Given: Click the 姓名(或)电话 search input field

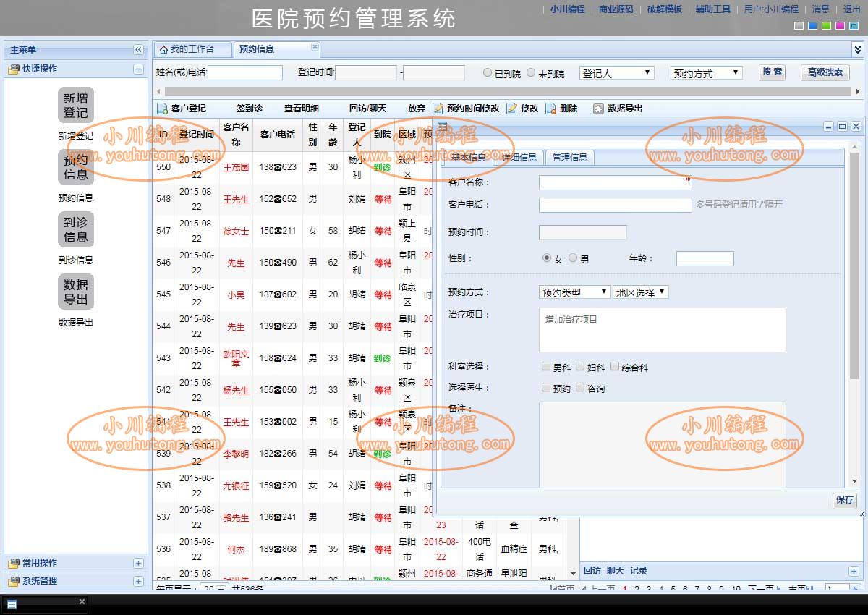Looking at the screenshot, I should [245, 73].
